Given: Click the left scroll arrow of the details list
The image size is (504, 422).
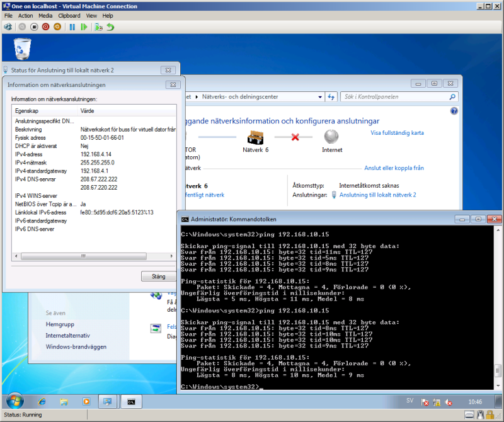Looking at the screenshot, I should pos(16,256).
